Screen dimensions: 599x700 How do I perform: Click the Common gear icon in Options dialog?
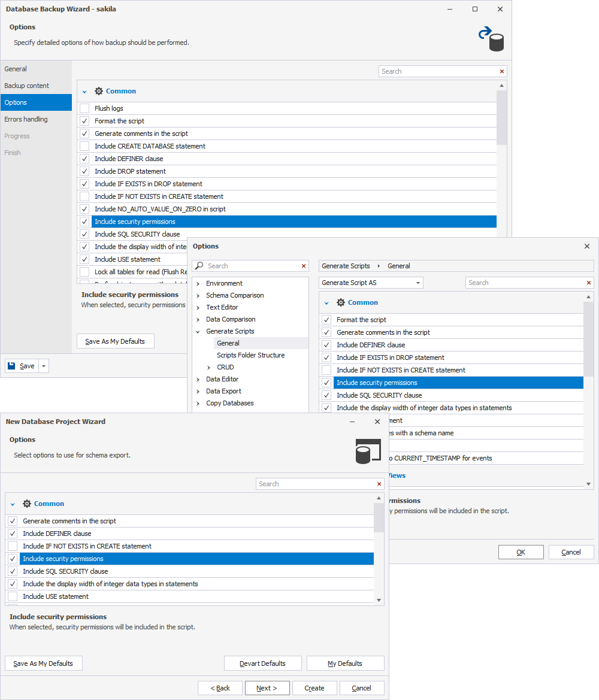(341, 302)
